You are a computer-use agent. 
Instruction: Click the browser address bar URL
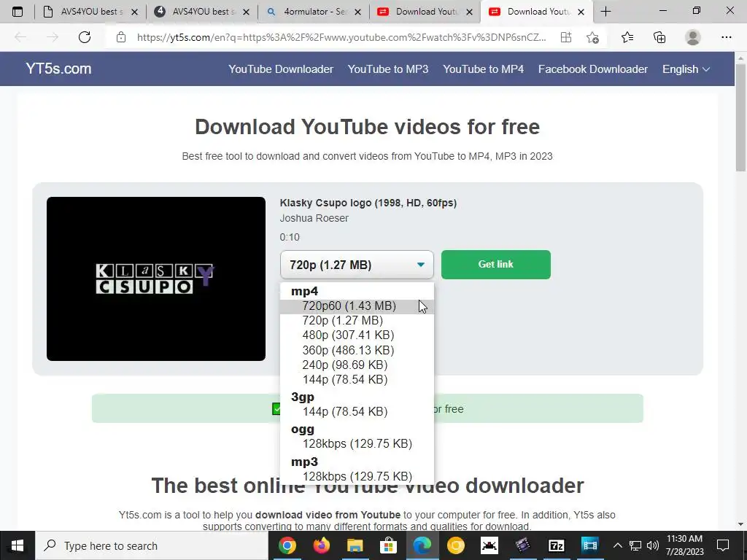coord(341,37)
